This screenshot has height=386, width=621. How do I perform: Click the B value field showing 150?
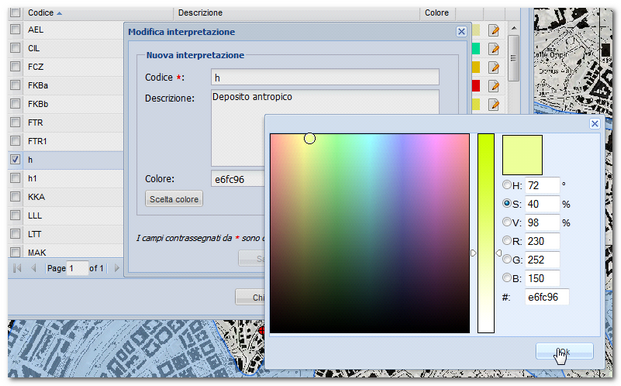pyautogui.click(x=542, y=278)
